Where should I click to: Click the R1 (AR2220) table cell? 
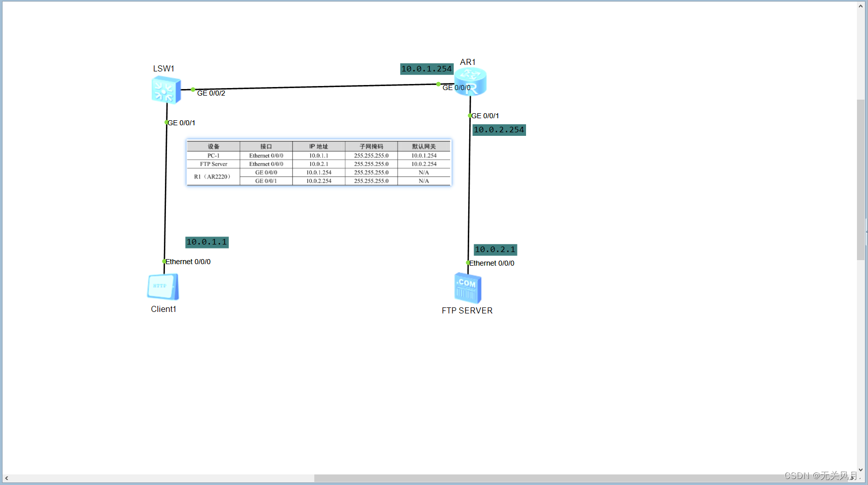click(214, 177)
